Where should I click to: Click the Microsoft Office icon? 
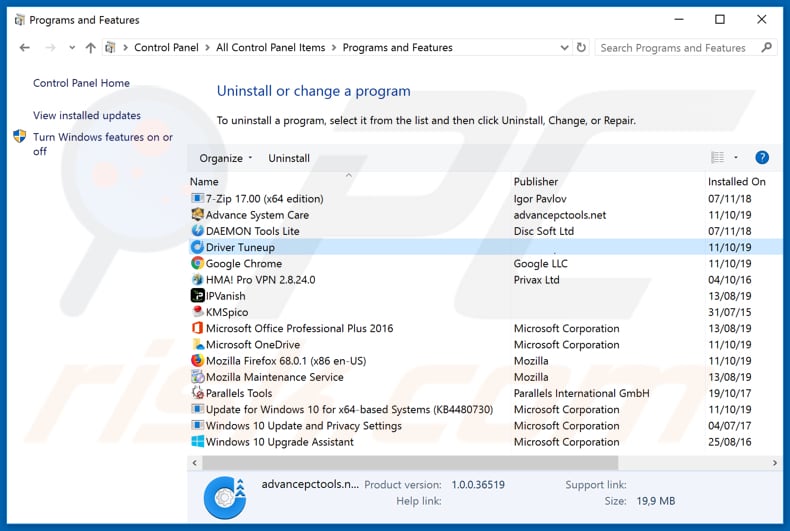pos(197,328)
